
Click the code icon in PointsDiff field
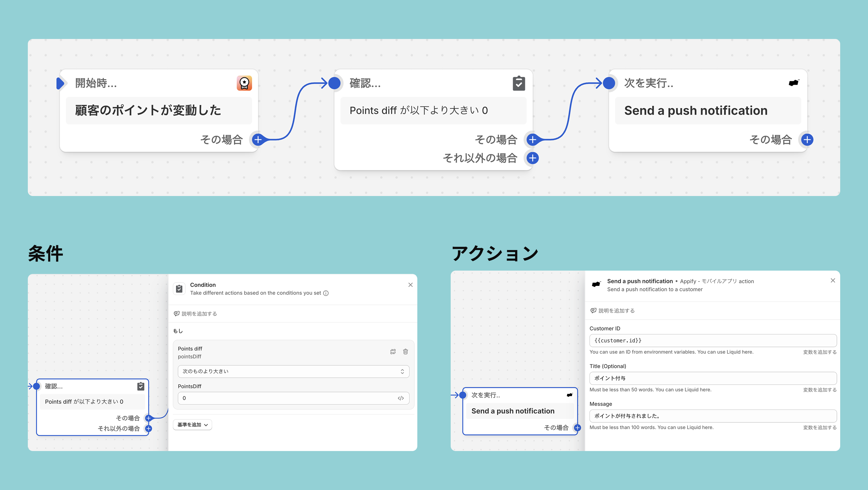coord(401,398)
